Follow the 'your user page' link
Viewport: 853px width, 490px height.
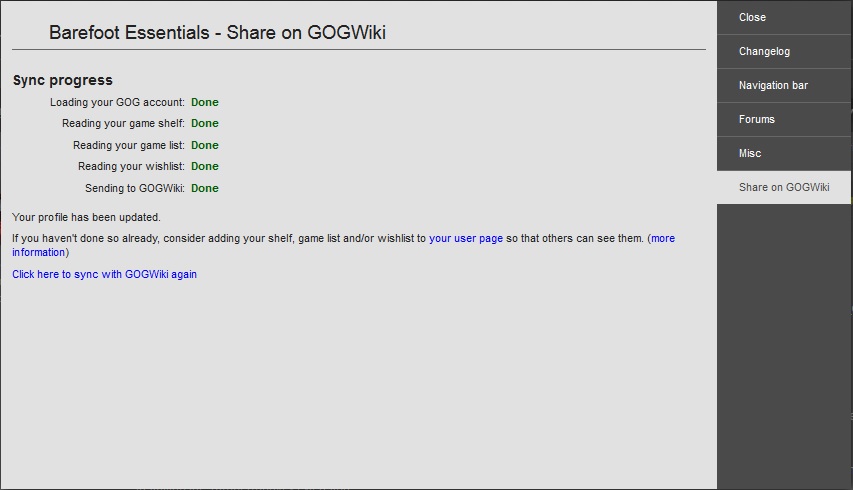point(466,238)
